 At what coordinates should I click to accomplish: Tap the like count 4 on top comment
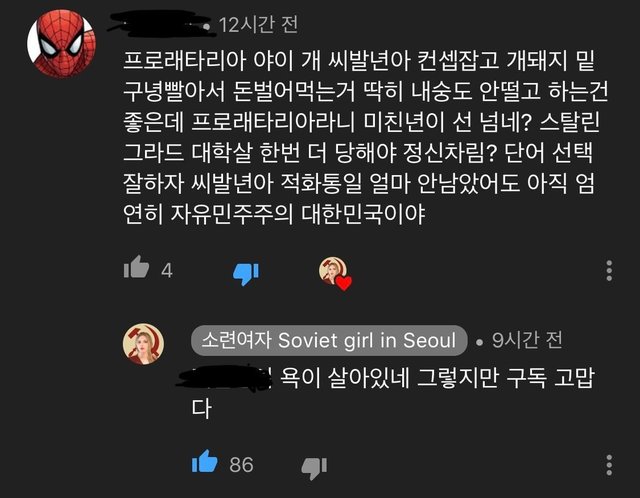[167, 271]
